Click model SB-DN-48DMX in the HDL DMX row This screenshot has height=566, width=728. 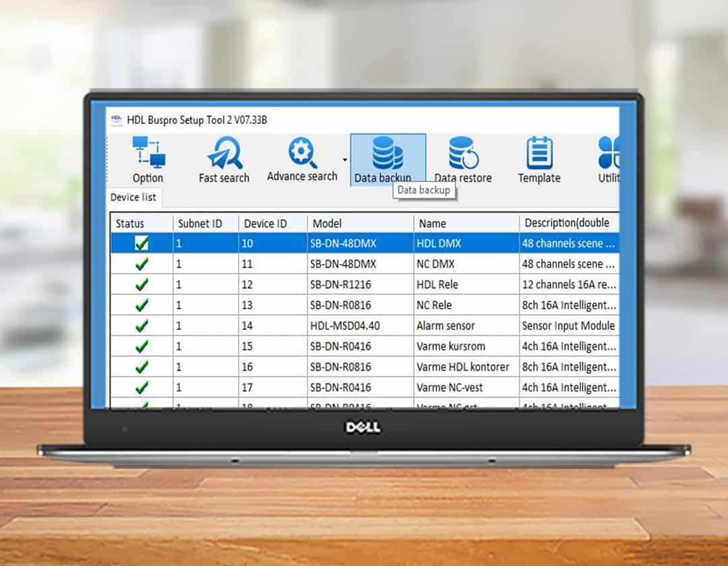(x=360, y=243)
